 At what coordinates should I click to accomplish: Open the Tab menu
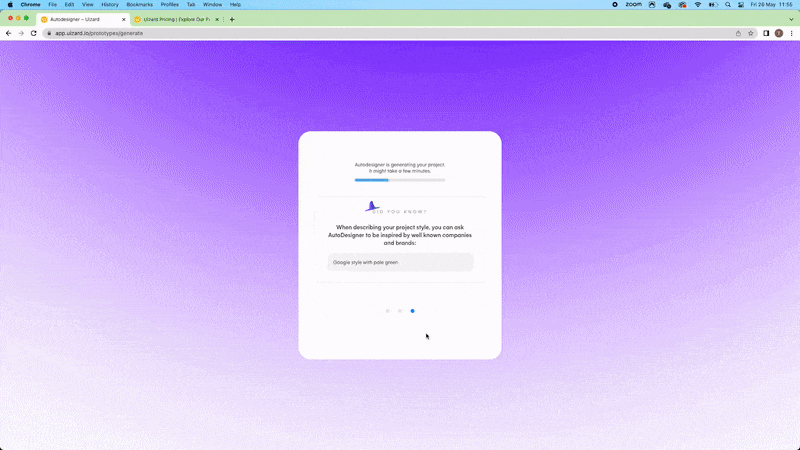click(x=191, y=5)
